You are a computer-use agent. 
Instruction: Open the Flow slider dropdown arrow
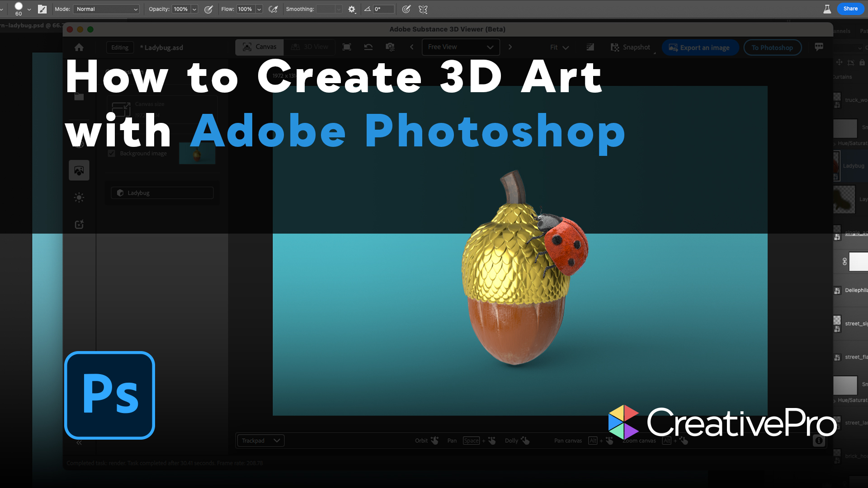pos(259,9)
